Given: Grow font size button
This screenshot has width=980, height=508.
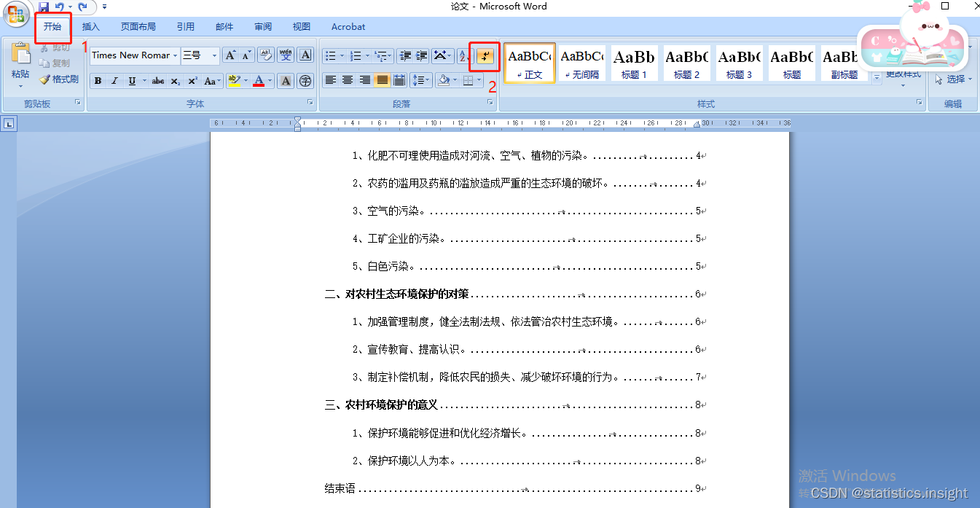Looking at the screenshot, I should pos(230,55).
